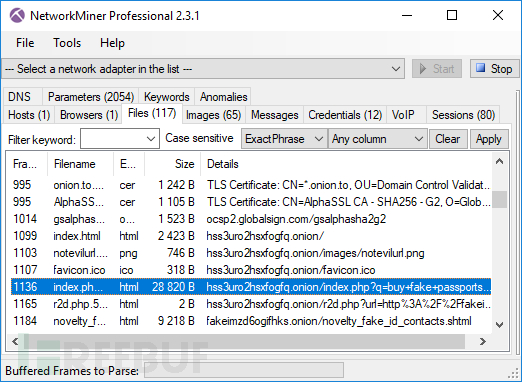The width and height of the screenshot is (522, 382).
Task: Switch to the Parameters (2054) tab
Action: (91, 97)
